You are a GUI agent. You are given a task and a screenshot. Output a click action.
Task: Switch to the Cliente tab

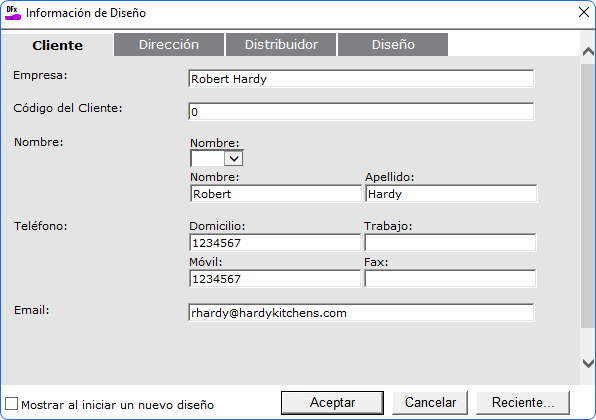click(x=57, y=45)
